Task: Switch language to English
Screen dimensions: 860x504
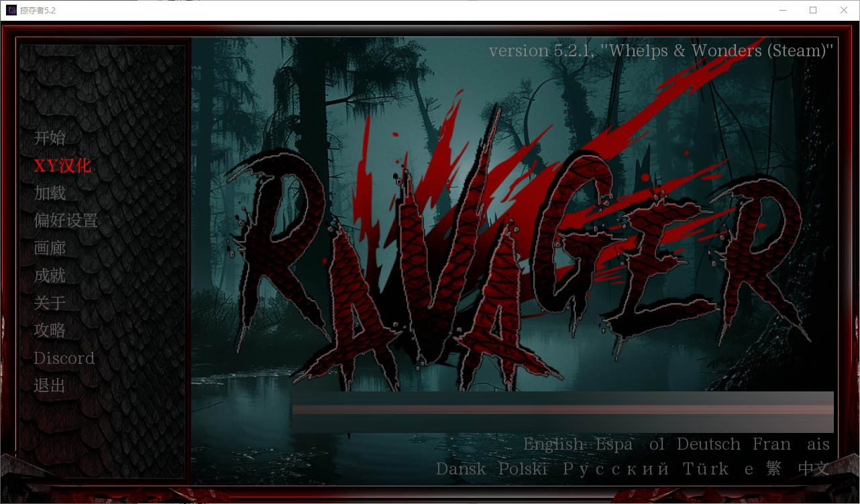Action: 553,444
